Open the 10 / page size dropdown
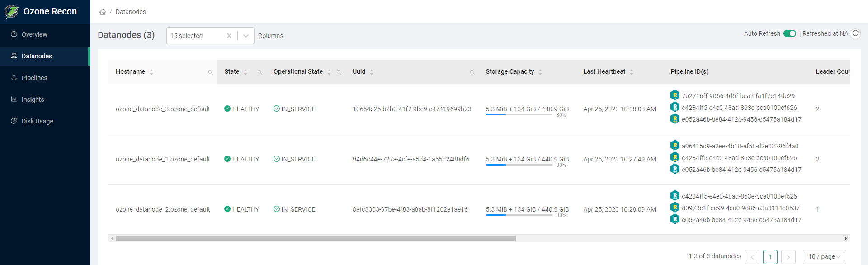Screen dimensions: 868x265 pyautogui.click(x=824, y=256)
